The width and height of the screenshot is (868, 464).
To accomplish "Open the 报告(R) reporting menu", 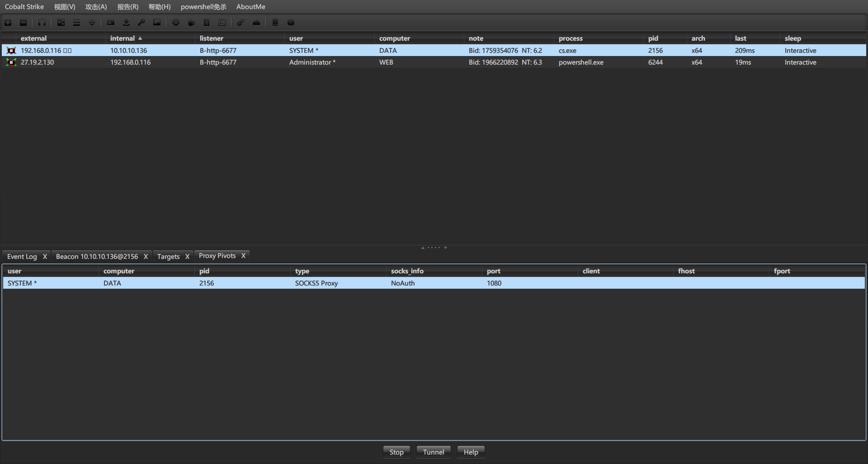I will pyautogui.click(x=128, y=7).
